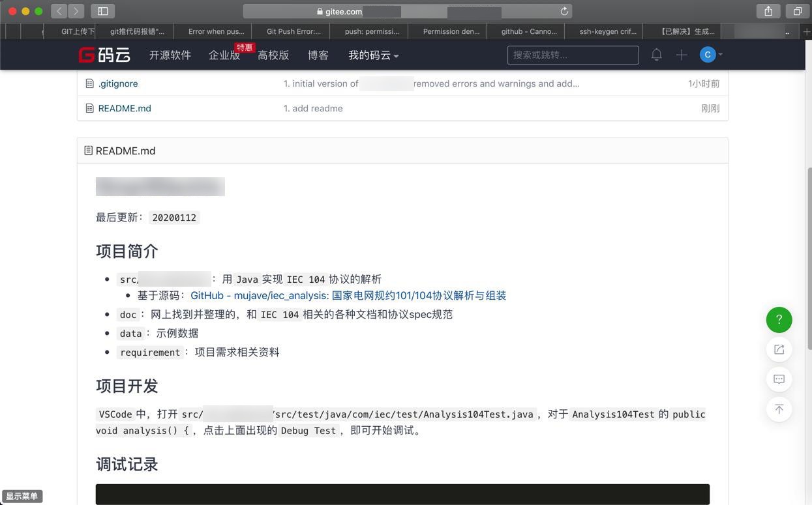812x505 pixels.
Task: Click the back-to-top arrow button
Action: 779,409
